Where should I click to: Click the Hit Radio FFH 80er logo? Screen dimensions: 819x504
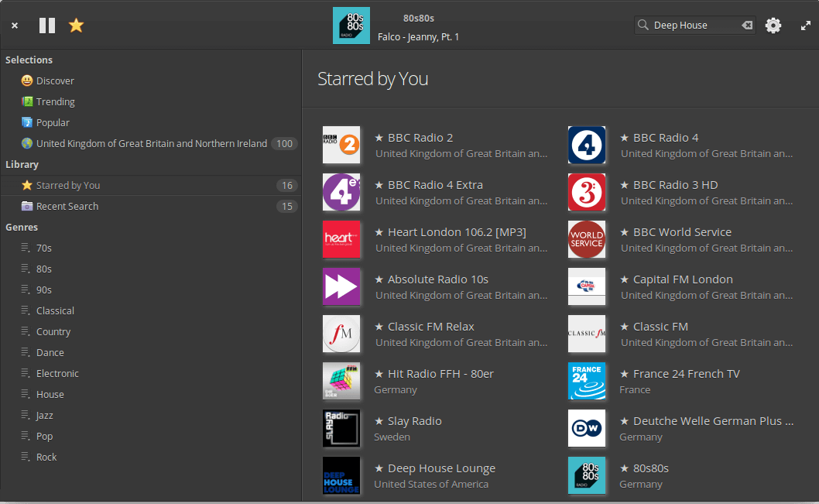tap(341, 381)
